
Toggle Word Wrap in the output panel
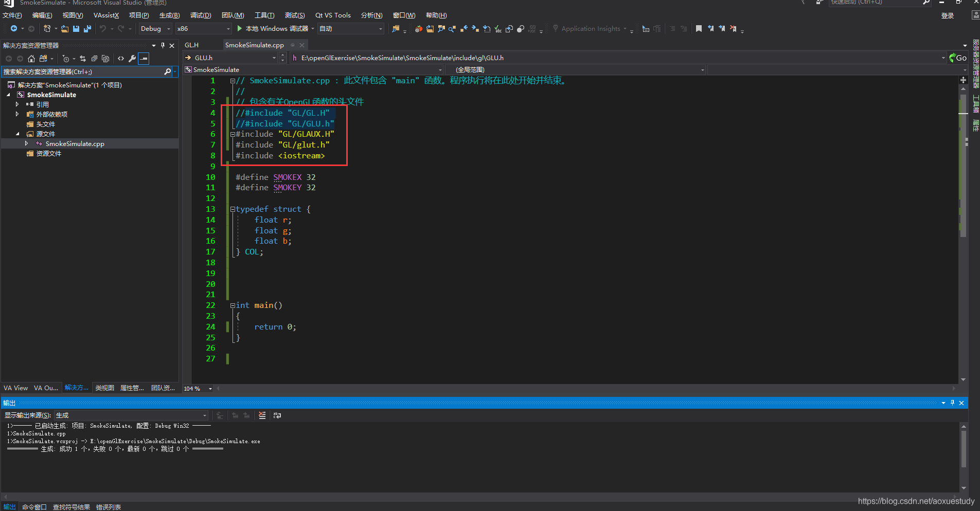point(277,415)
